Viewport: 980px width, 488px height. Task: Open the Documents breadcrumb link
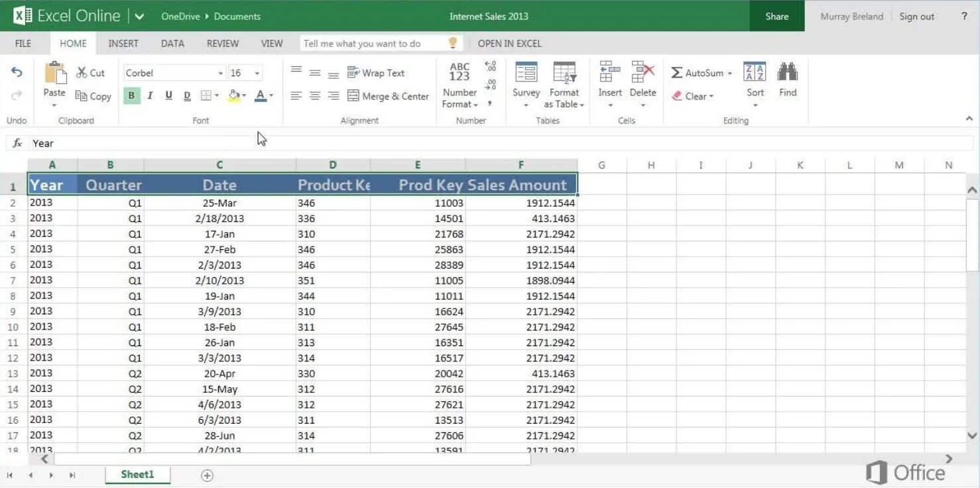pos(237,17)
